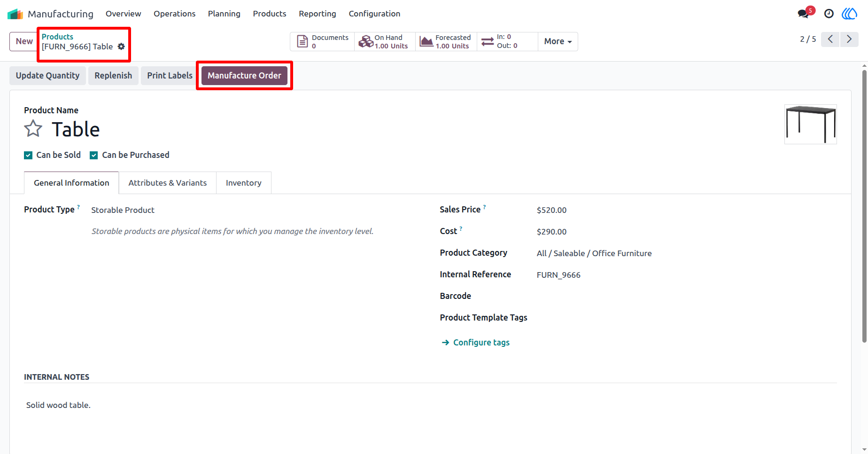Select the General Information tab
Viewport: 868px width, 454px height.
point(71,183)
